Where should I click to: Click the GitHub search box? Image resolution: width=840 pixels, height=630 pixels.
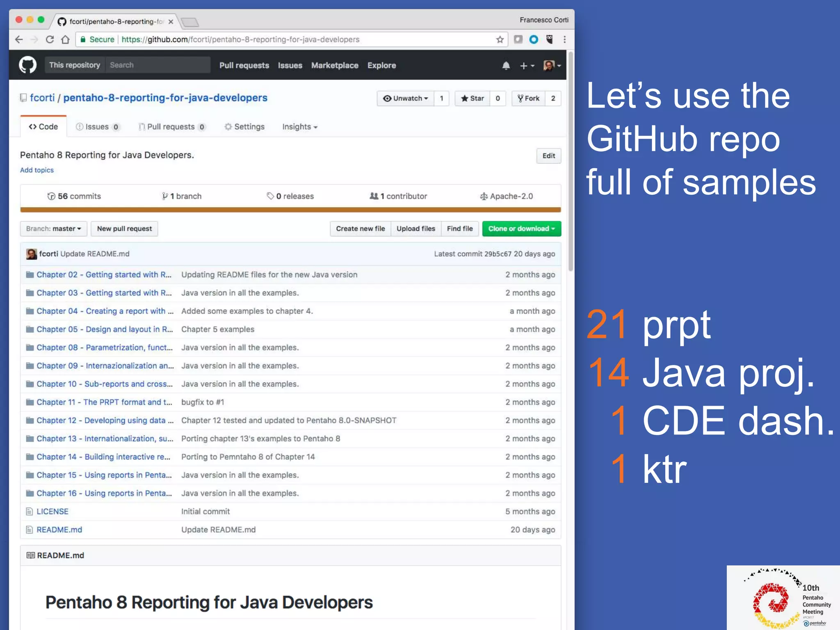pyautogui.click(x=158, y=65)
